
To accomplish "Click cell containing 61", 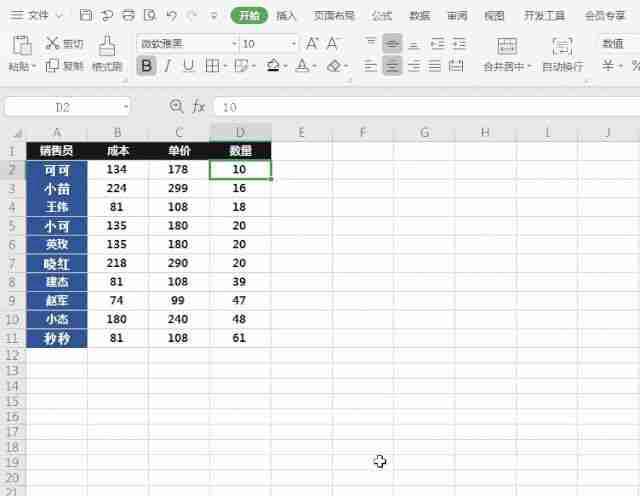I will (x=239, y=338).
